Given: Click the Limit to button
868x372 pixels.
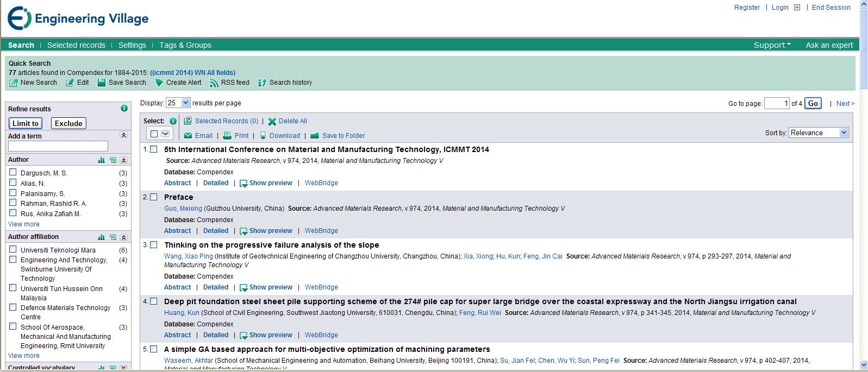Looking at the screenshot, I should [26, 123].
